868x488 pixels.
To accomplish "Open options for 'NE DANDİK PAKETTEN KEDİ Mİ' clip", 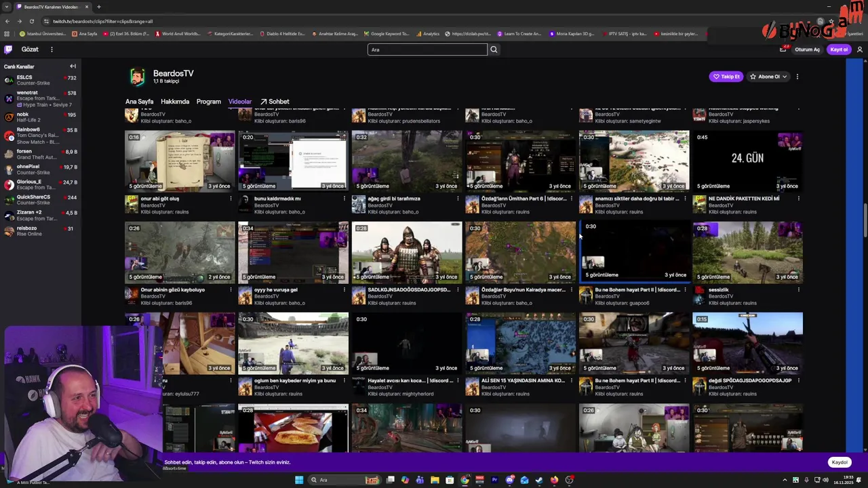I will pyautogui.click(x=798, y=199).
